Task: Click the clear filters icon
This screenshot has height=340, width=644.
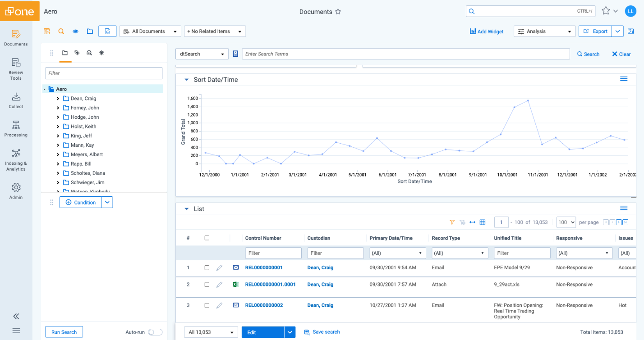Action: pos(462,222)
